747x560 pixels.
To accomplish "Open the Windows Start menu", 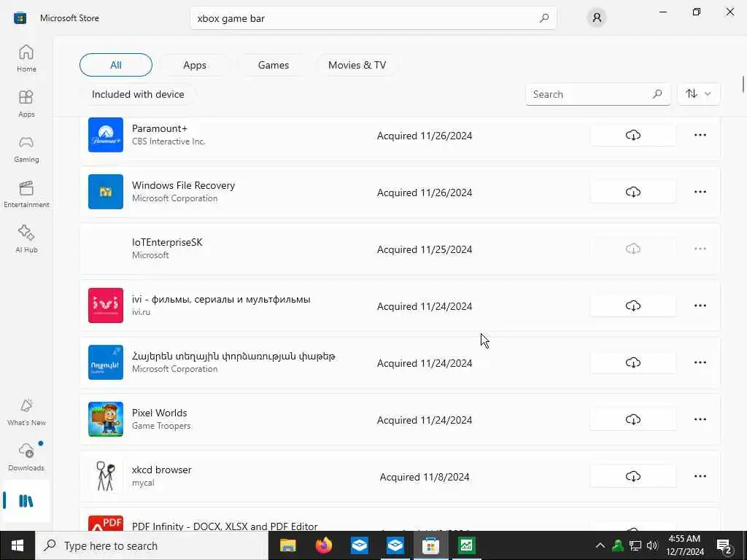I will click(x=18, y=545).
